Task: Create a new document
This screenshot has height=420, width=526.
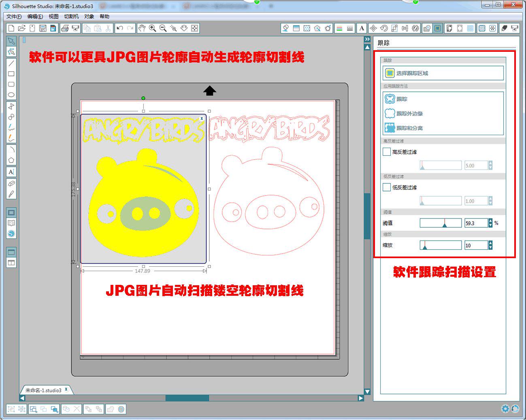Action: coord(11,28)
